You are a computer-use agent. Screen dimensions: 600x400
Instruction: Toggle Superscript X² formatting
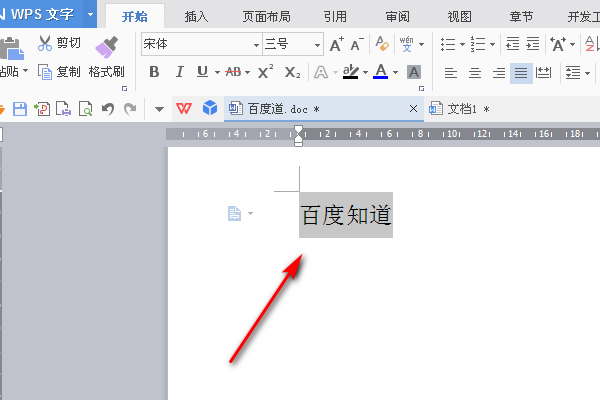click(x=265, y=71)
